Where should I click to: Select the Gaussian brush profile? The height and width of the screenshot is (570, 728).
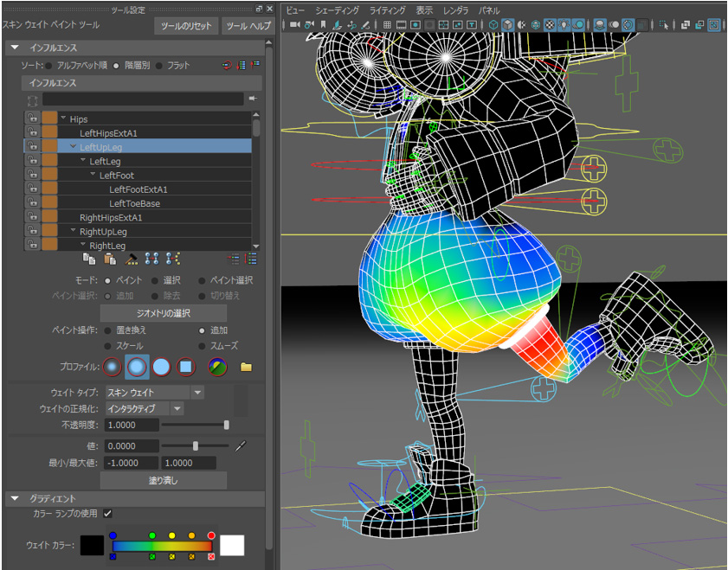coord(112,367)
